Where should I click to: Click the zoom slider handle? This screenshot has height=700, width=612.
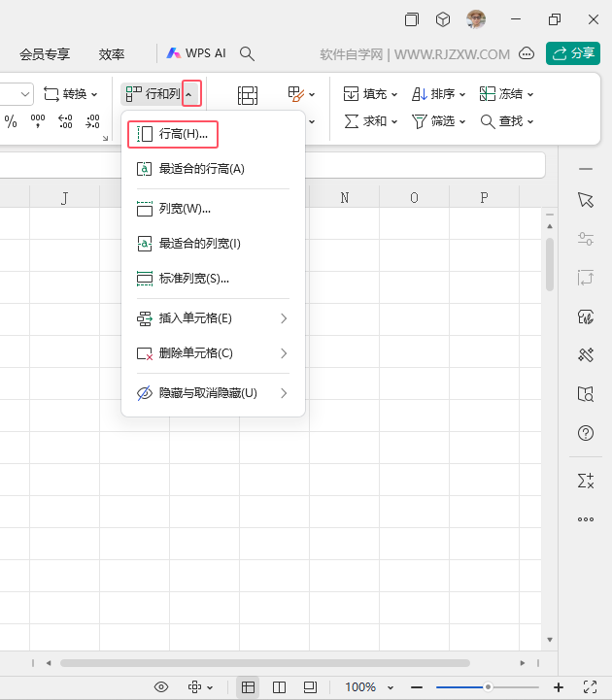[x=488, y=687]
